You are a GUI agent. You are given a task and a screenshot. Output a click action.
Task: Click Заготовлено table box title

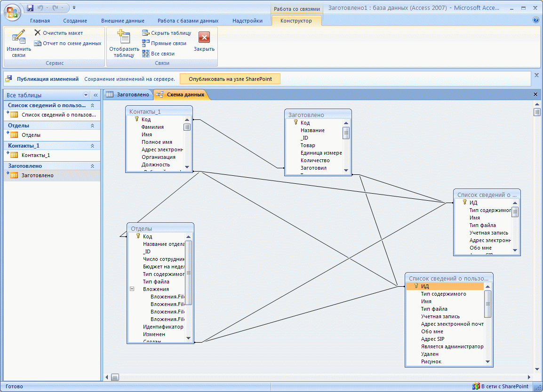click(318, 115)
